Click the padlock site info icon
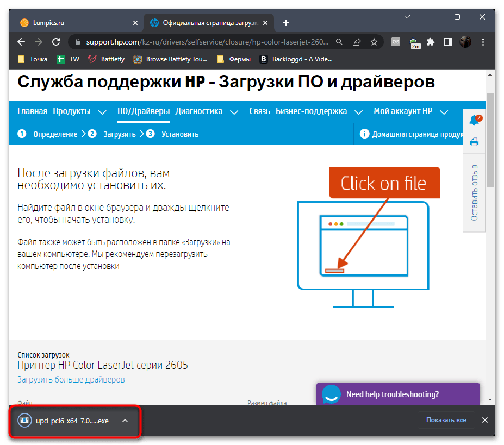504x445 pixels. coord(77,42)
